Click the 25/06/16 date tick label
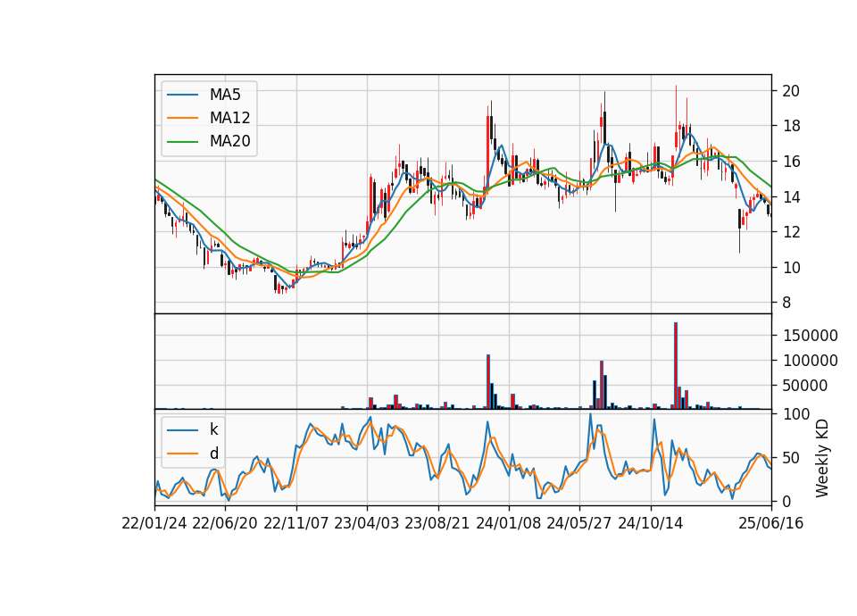857x616 pixels. pos(771,523)
